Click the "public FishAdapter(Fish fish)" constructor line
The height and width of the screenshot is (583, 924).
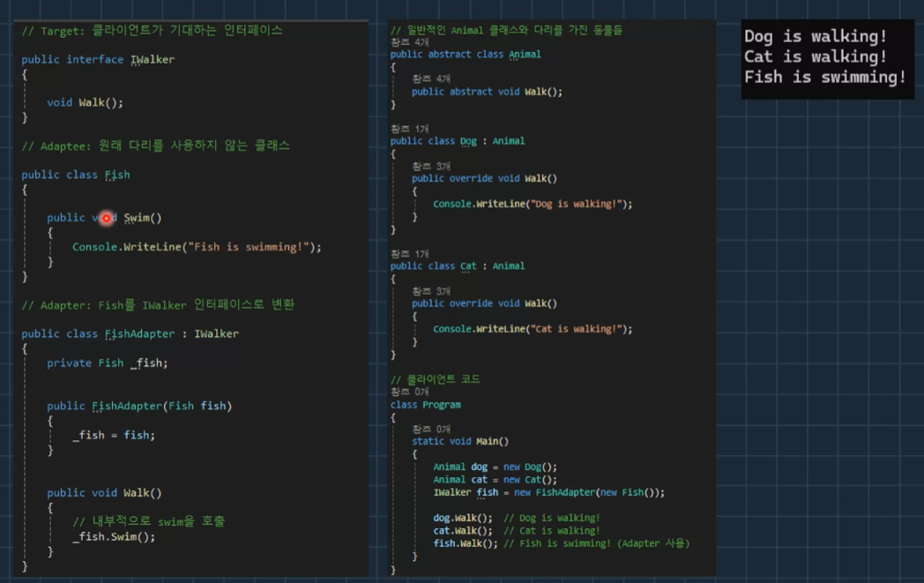click(x=139, y=406)
